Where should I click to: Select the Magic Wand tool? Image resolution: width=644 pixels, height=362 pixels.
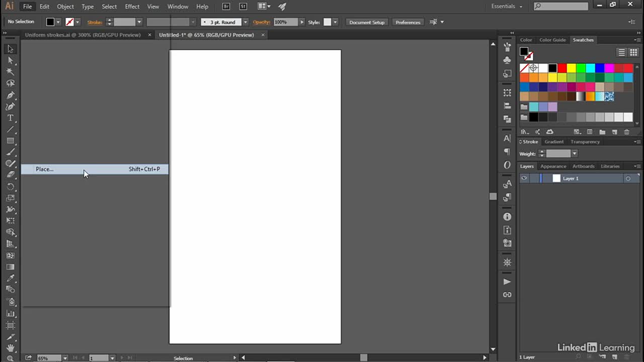click(x=10, y=72)
